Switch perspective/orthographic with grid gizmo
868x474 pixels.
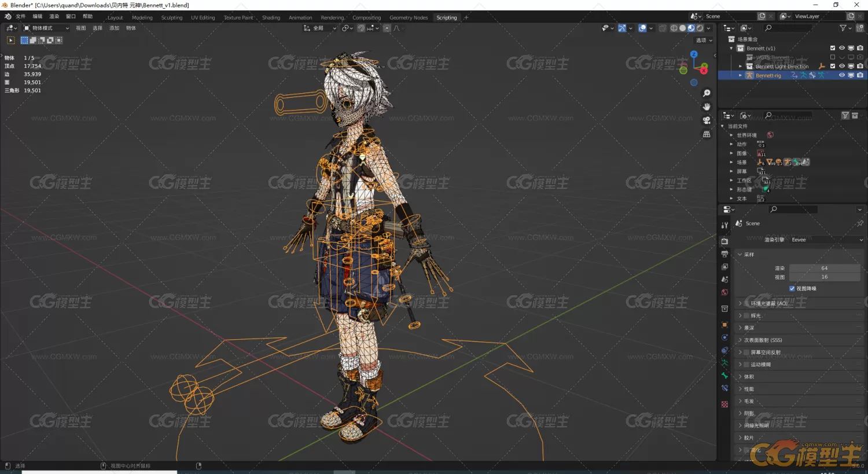click(x=707, y=134)
